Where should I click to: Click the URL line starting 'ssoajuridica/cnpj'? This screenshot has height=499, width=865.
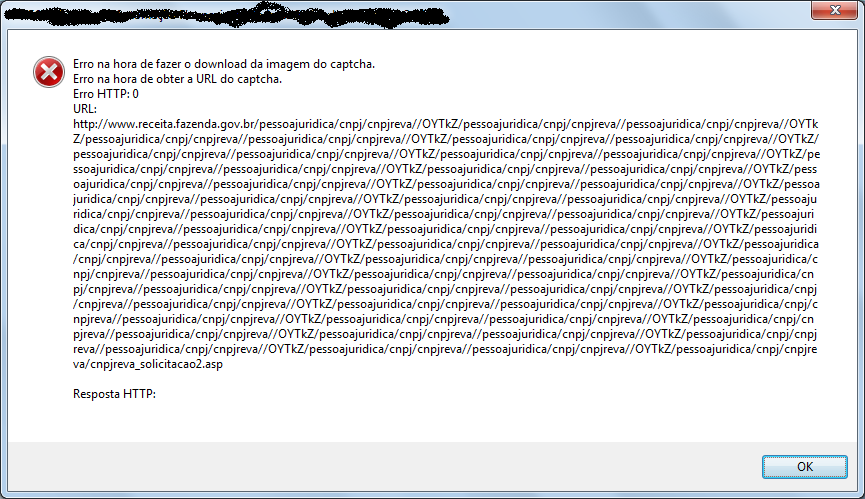click(x=445, y=169)
